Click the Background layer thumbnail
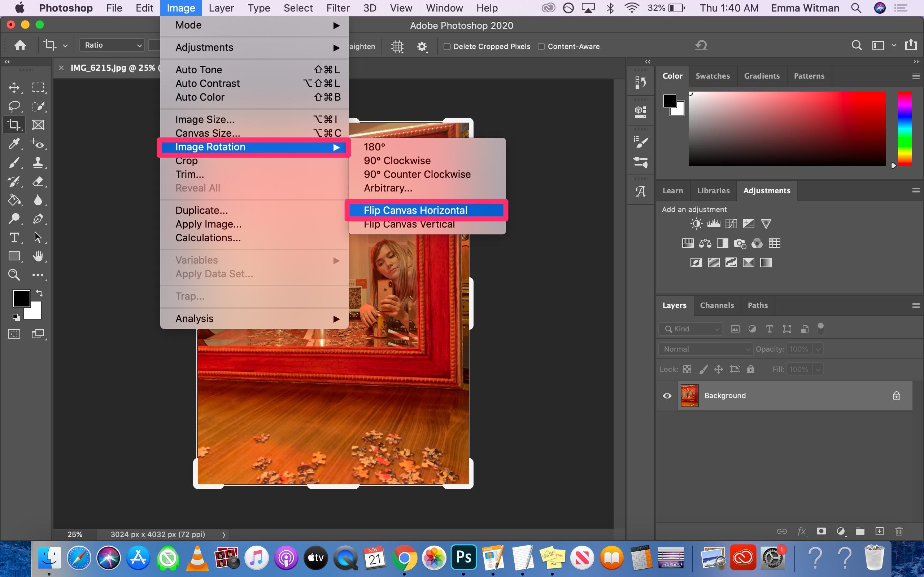 point(689,396)
